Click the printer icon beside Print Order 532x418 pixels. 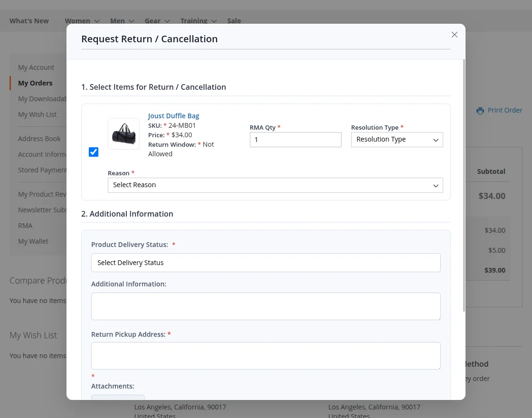coord(480,111)
